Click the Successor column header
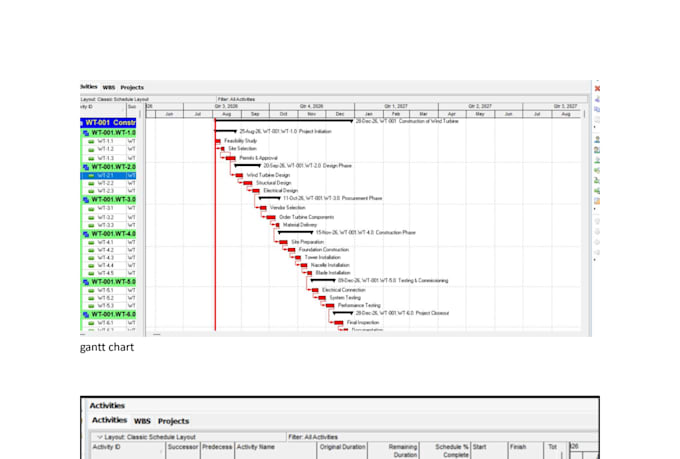680x459 pixels. pyautogui.click(x=183, y=451)
